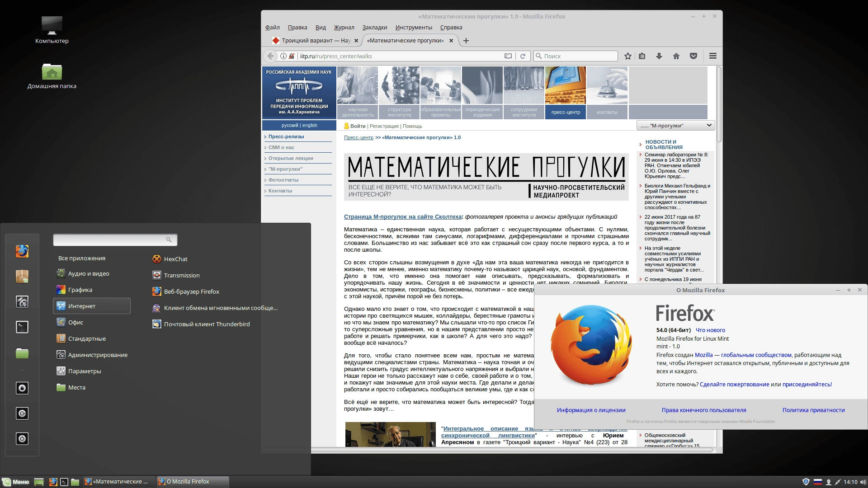Expand the "М-прогулки" dropdown on the page
This screenshot has height=488, width=868.
[x=675, y=126]
